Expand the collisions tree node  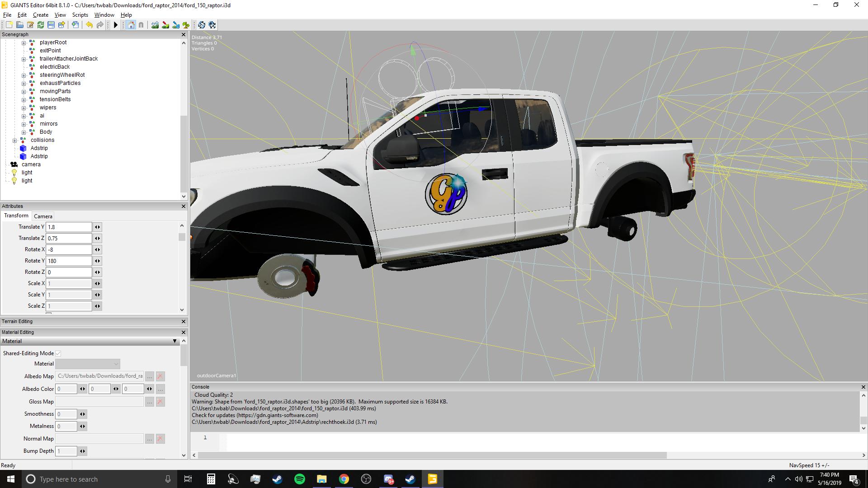click(14, 140)
